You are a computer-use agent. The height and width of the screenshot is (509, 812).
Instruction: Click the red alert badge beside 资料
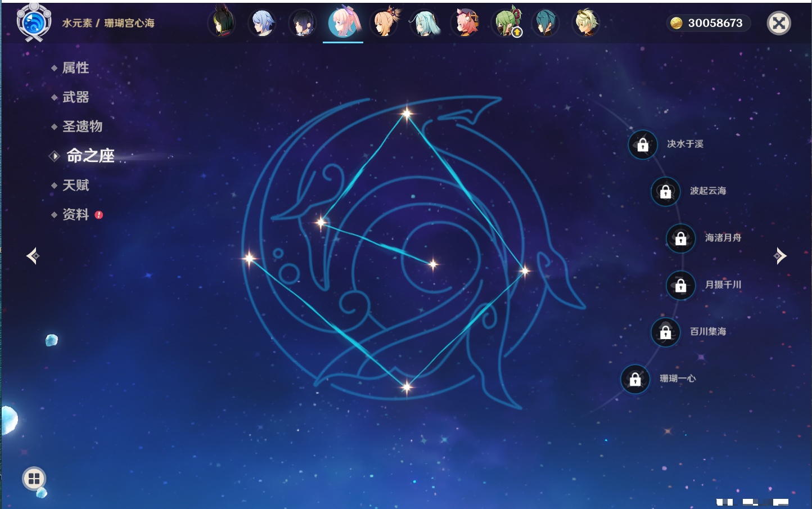click(99, 215)
